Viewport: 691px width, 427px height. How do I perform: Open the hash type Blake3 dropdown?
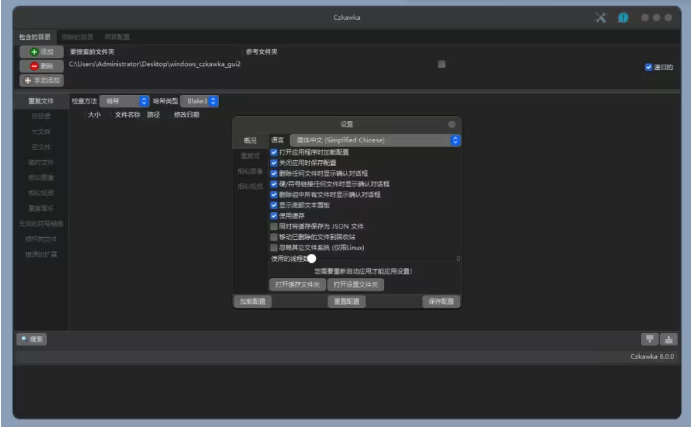tap(200, 101)
